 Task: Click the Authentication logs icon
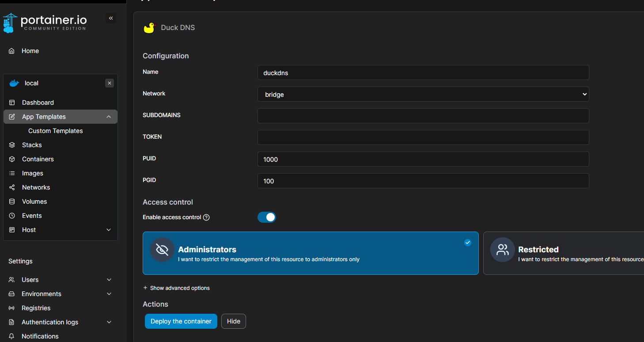click(x=12, y=322)
